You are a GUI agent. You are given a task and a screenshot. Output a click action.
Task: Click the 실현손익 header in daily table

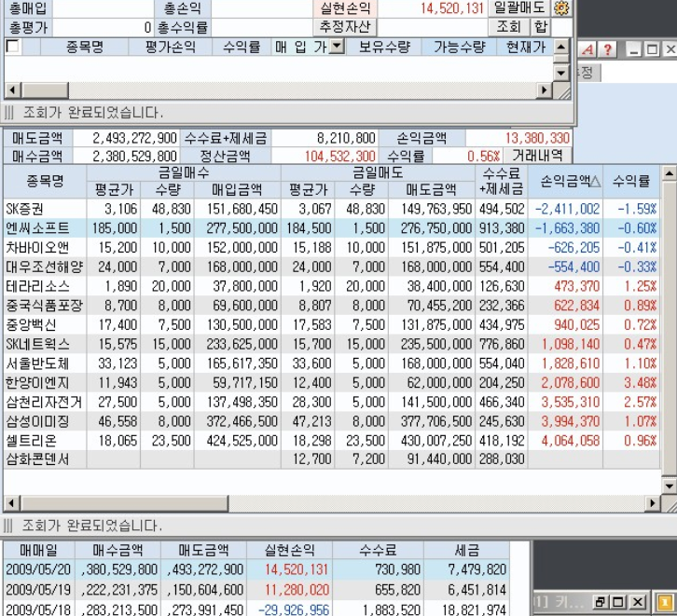[289, 550]
